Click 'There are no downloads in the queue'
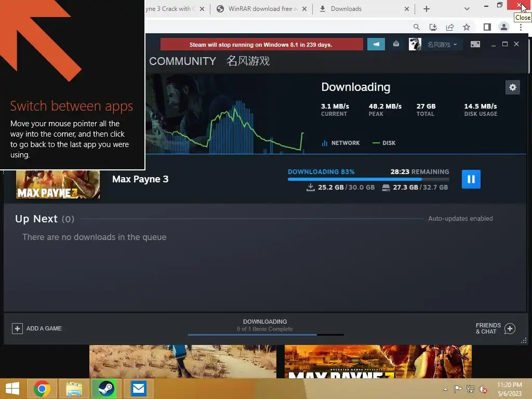This screenshot has height=399, width=532. (x=95, y=237)
